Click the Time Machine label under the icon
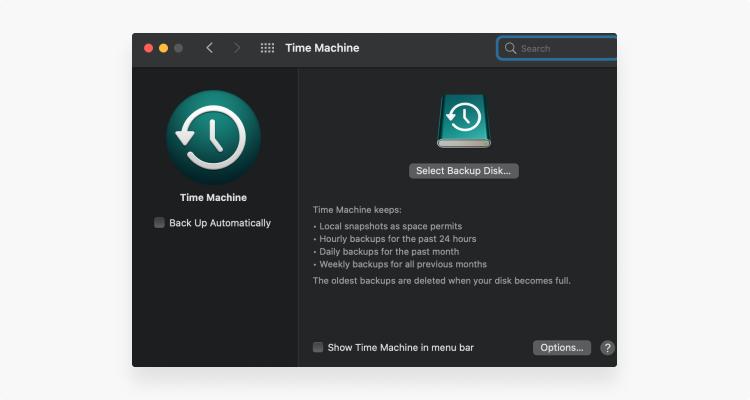Image resolution: width=750 pixels, height=400 pixels. click(213, 197)
